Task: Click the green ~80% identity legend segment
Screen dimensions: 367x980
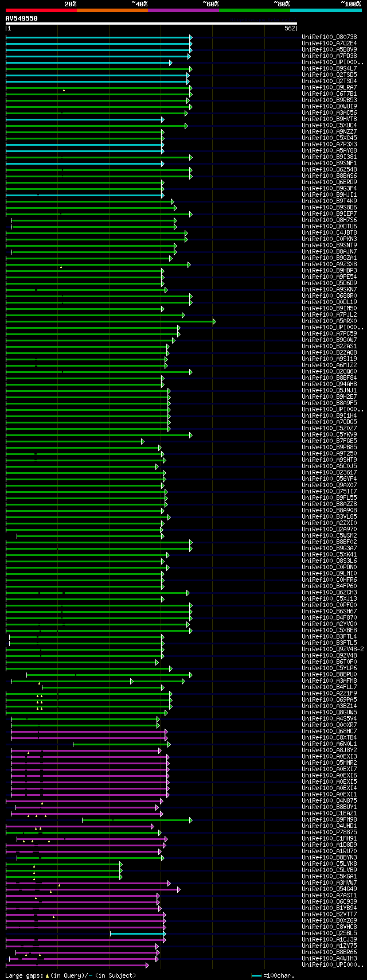Action: (255, 10)
